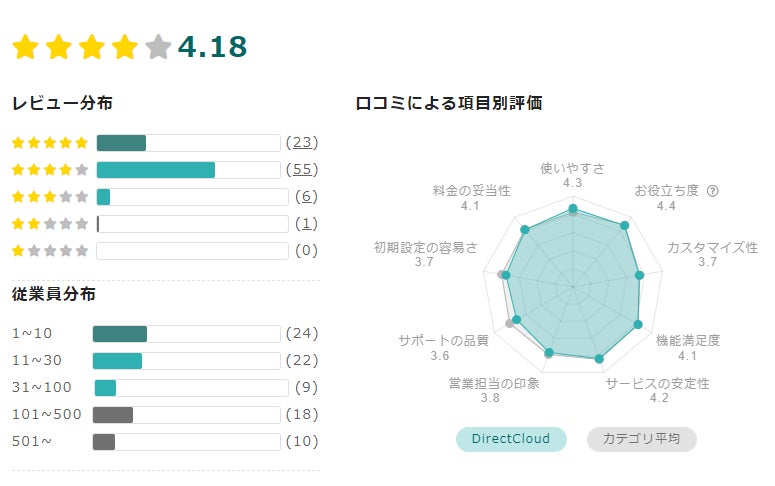Click the three-star rating row icon
775x486 pixels.
(50, 197)
